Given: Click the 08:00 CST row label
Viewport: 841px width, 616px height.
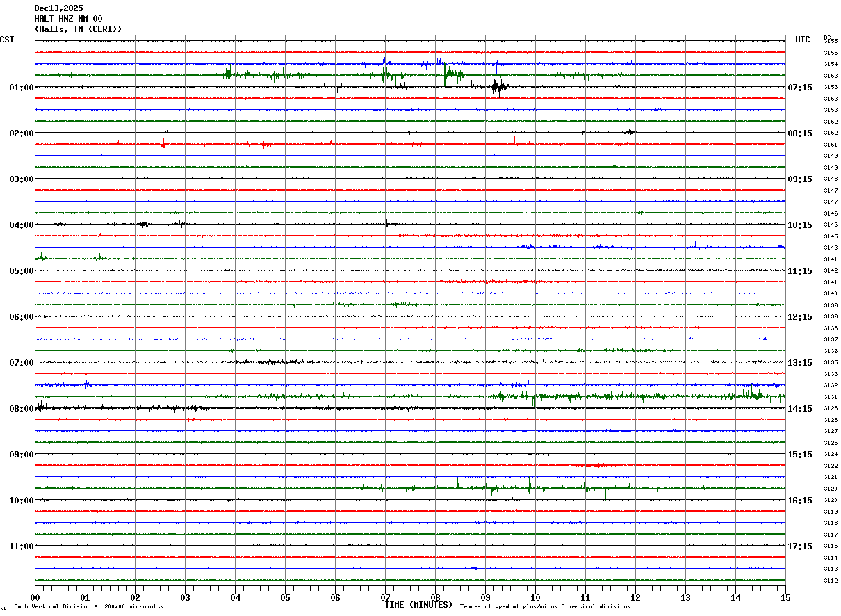Looking at the screenshot, I should (x=22, y=409).
